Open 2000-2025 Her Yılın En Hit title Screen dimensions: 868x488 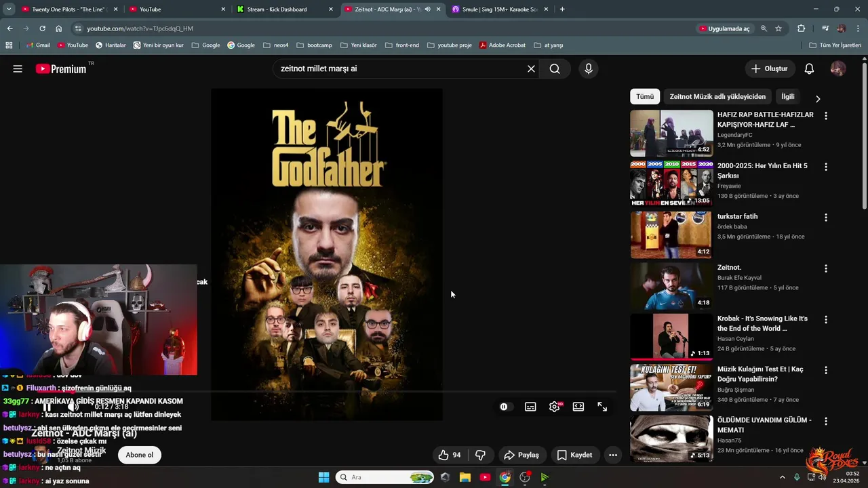coord(762,171)
